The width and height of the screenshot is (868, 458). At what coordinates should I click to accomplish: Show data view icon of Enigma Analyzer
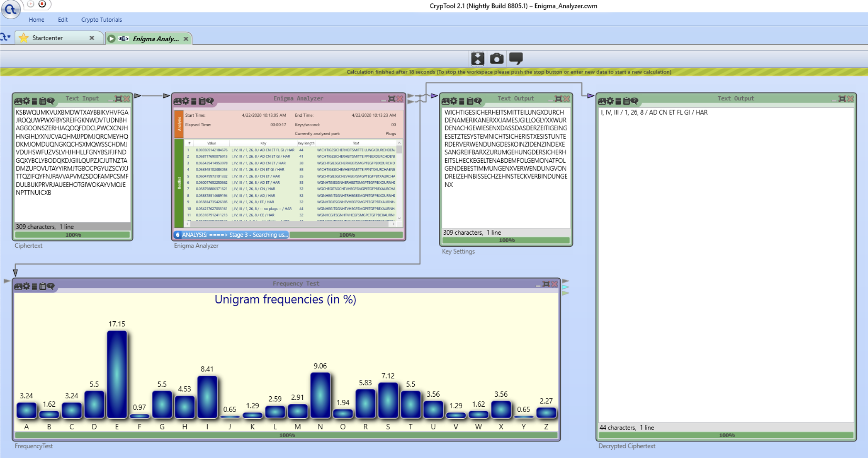[194, 101]
